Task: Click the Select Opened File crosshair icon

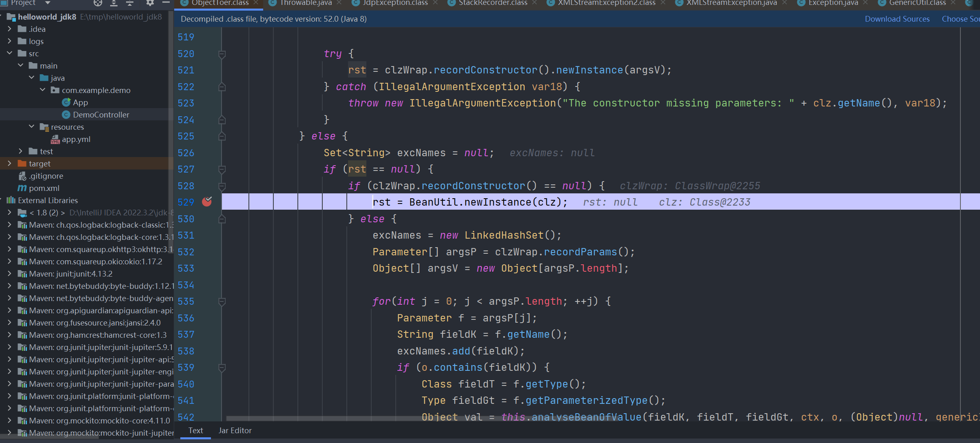Action: tap(98, 3)
